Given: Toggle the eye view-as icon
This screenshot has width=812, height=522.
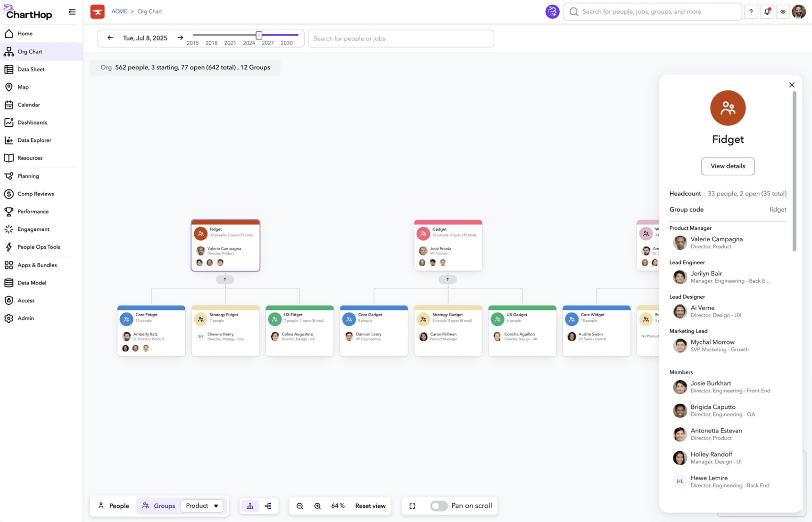Looking at the screenshot, I should 783,12.
